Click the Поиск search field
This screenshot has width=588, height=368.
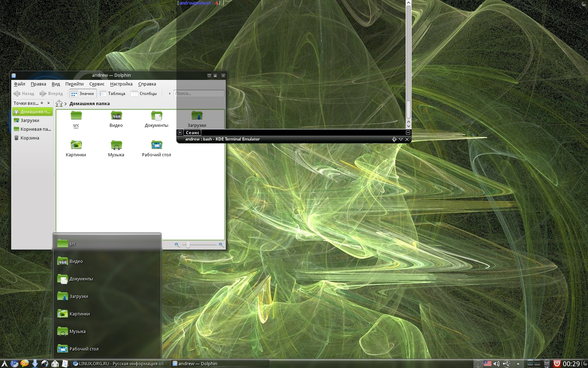click(199, 94)
